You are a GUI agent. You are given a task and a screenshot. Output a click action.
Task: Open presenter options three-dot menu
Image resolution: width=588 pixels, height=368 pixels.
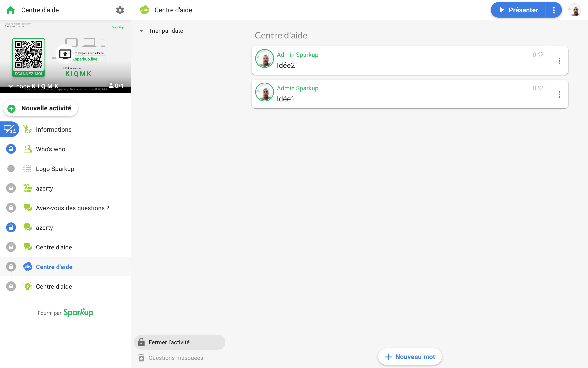coord(554,10)
